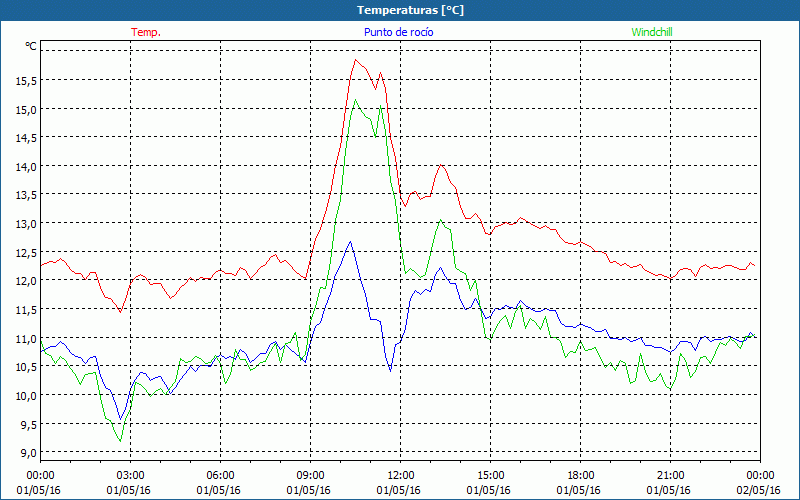Click the 06:00 time label

220,476
